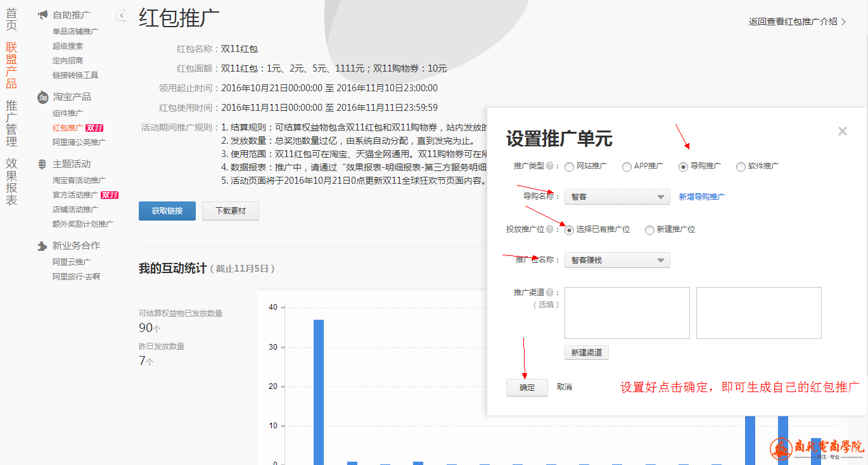Screen dimensions: 868x465
Task: Open the 首页 main navigation tab
Action: point(11,19)
